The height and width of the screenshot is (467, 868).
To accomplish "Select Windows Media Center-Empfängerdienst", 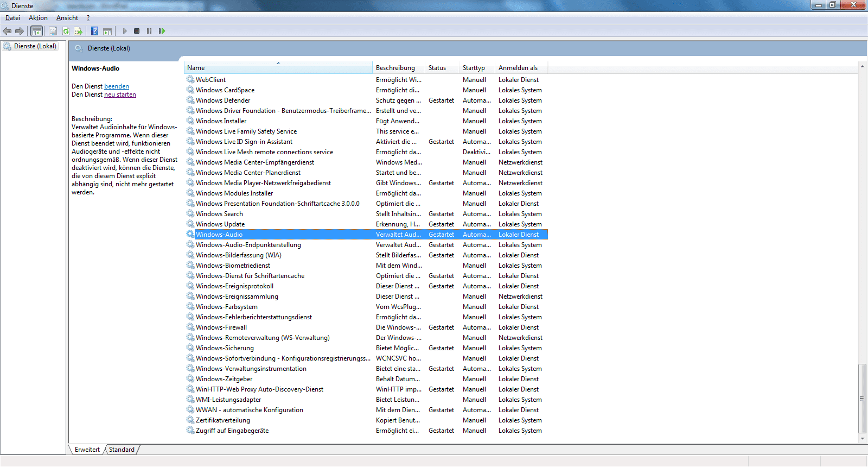I will 255,162.
